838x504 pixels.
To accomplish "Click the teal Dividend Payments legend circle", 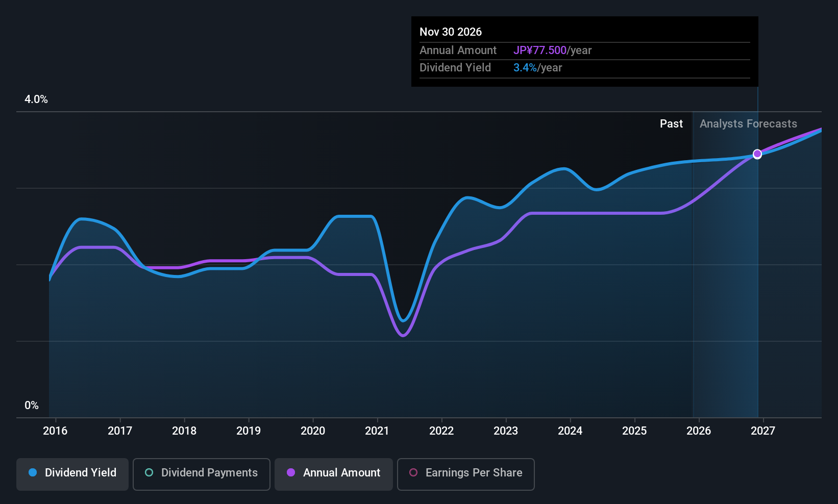I will (x=149, y=473).
